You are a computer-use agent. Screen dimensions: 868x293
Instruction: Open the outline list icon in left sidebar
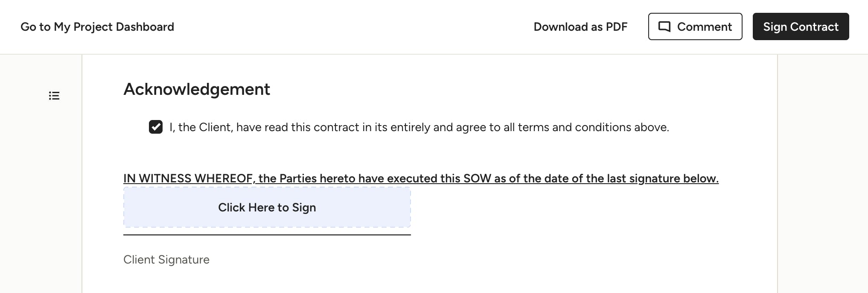click(54, 96)
